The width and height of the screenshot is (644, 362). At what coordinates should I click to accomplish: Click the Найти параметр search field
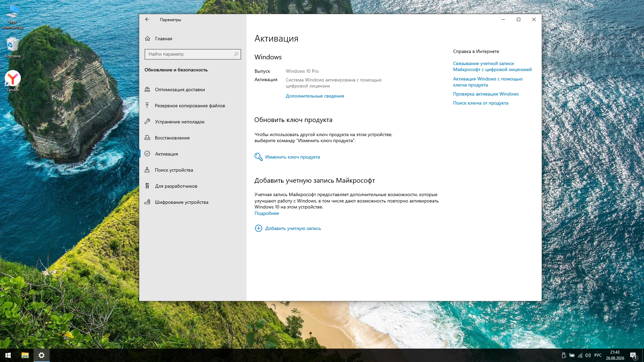tap(193, 54)
